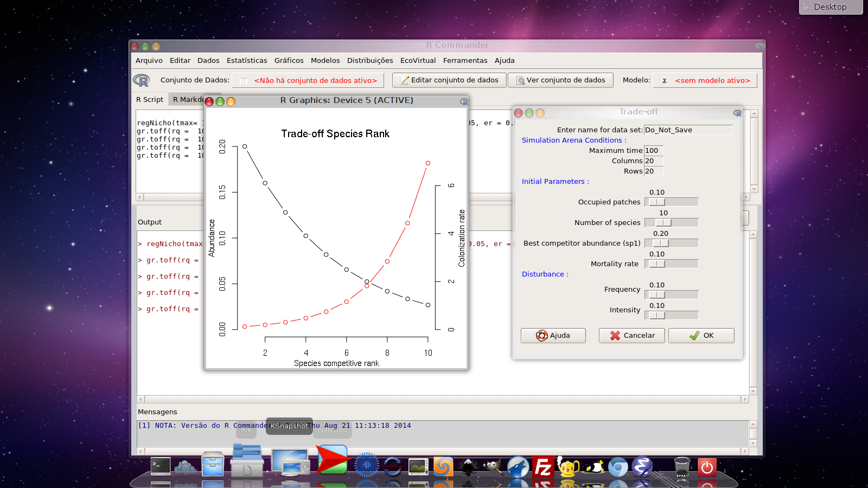Open the Gráficos menu
The height and width of the screenshot is (488, 868).
tap(289, 61)
